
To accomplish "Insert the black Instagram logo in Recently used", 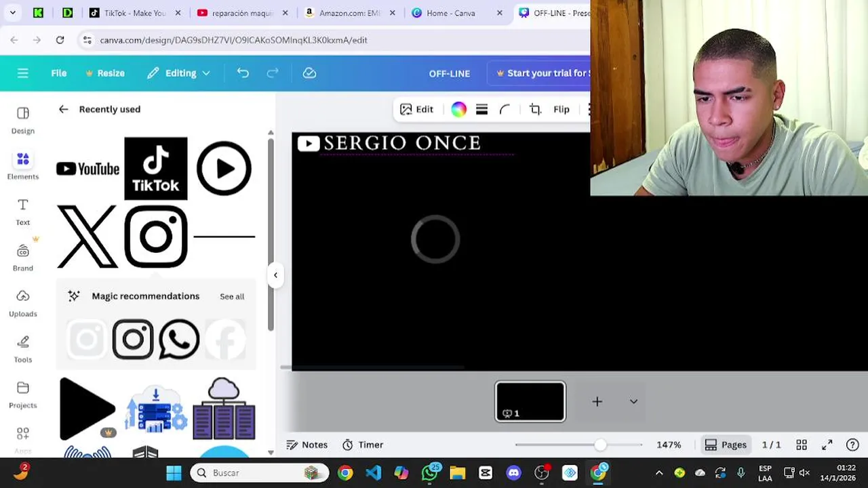I will tap(156, 237).
